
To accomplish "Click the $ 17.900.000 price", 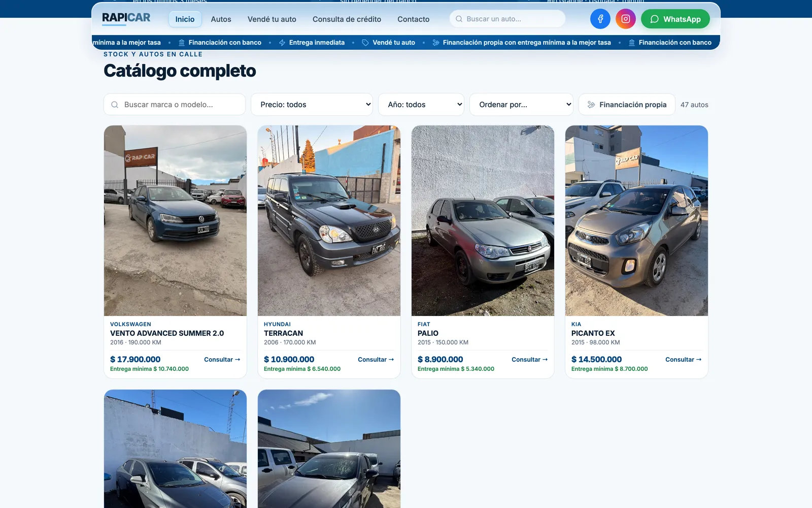I will click(135, 359).
